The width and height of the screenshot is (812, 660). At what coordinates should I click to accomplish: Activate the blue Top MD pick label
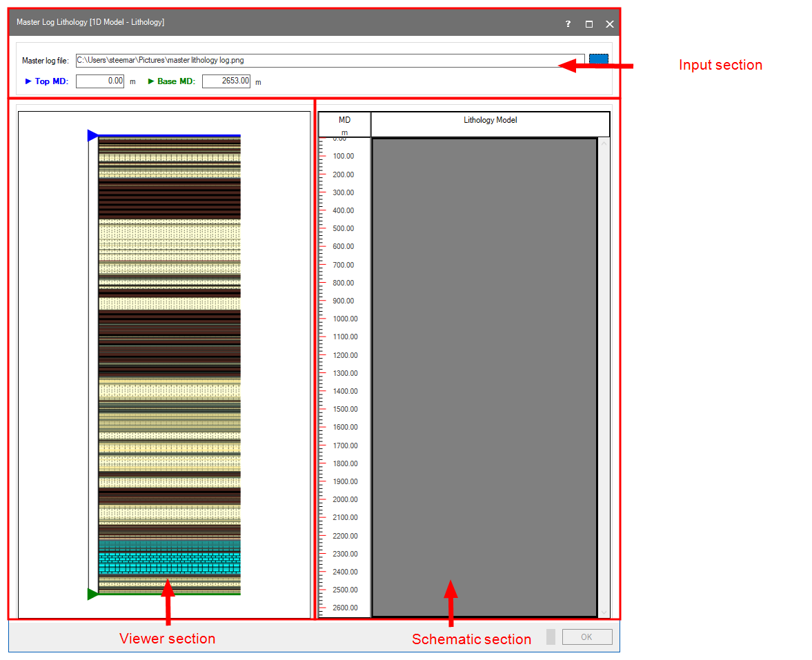(46, 81)
